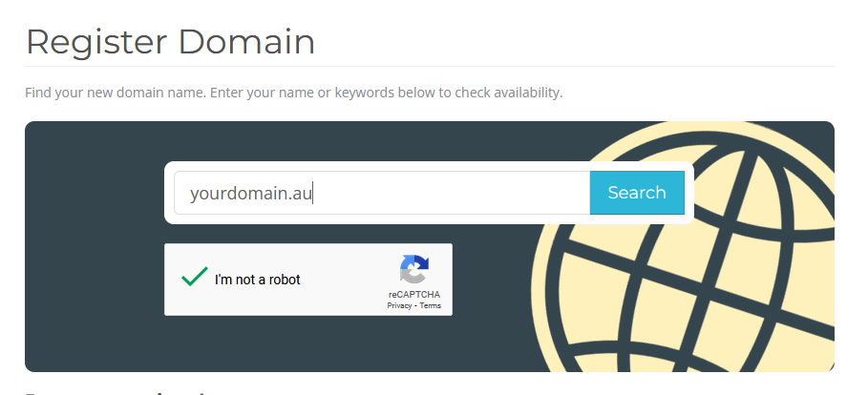Open the reCAPTCHA Terms link
The width and height of the screenshot is (868, 395).
click(430, 305)
